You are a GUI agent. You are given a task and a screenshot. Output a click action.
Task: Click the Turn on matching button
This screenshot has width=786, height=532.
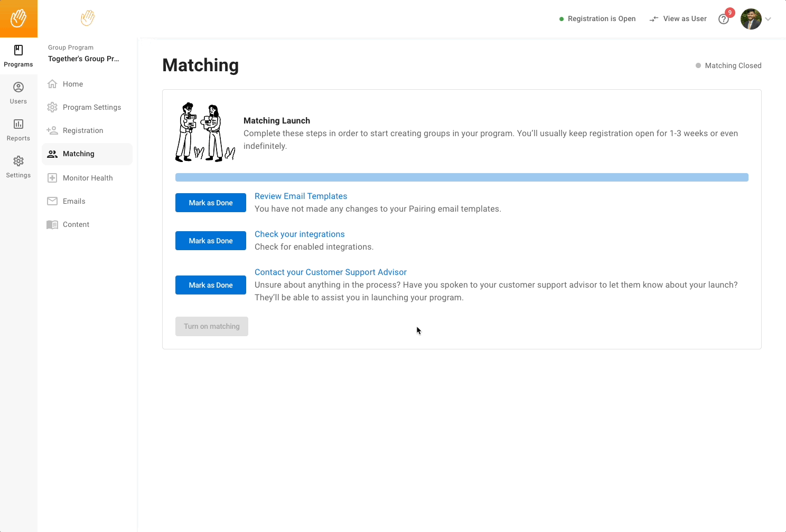pos(212,326)
